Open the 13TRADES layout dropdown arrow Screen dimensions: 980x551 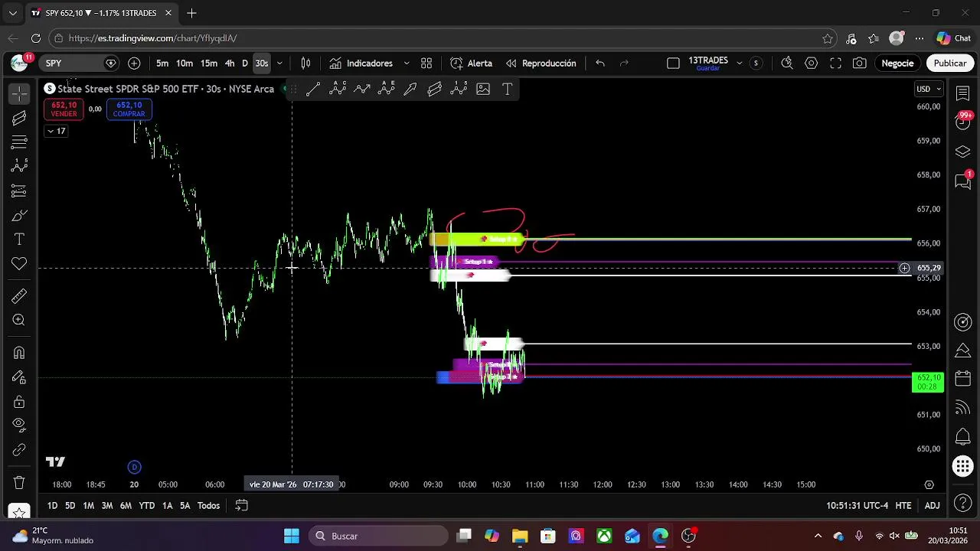[x=739, y=64]
